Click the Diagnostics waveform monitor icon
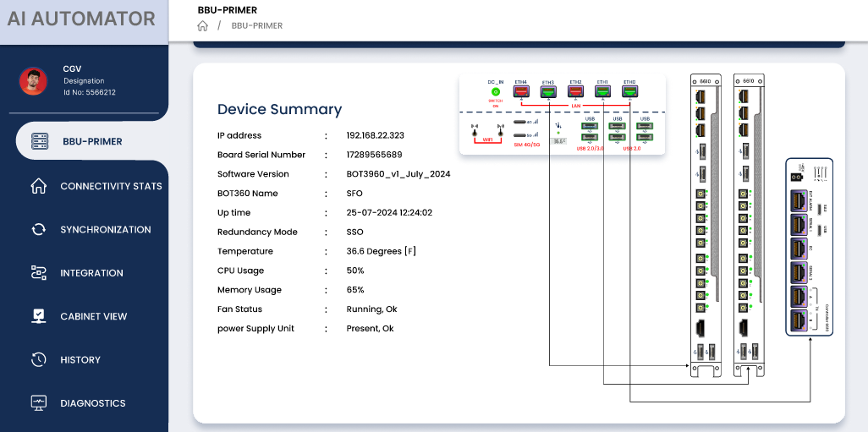Image resolution: width=868 pixels, height=432 pixels. (39, 403)
